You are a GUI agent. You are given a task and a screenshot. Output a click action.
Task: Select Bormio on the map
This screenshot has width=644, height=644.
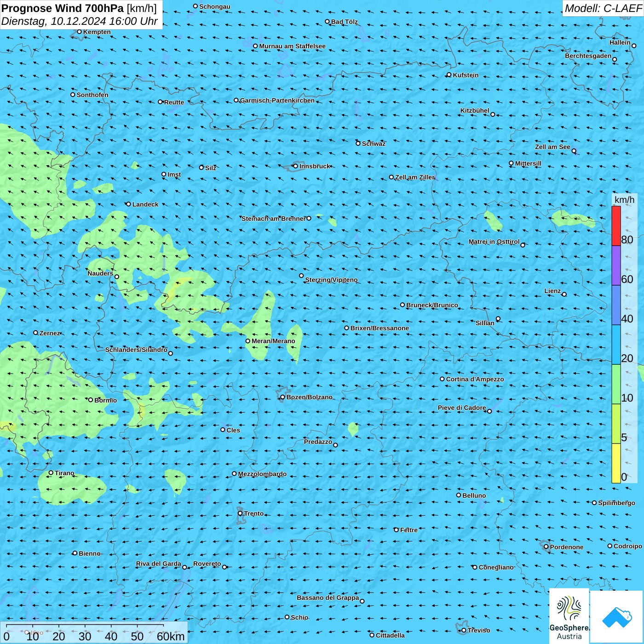[x=105, y=400]
